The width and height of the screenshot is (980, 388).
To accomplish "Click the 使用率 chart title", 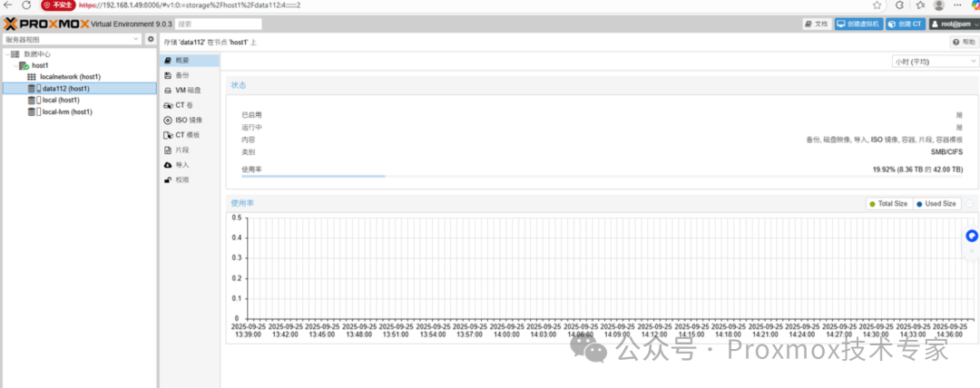I will coord(242,203).
